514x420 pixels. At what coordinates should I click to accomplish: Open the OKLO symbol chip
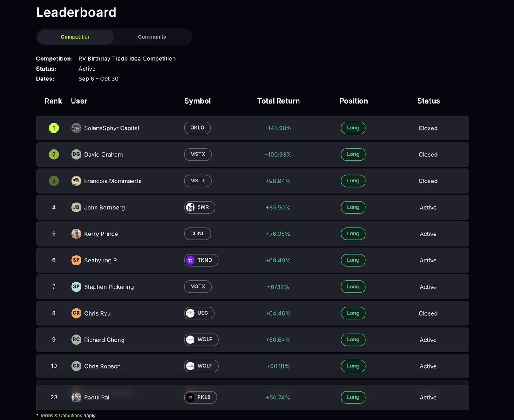pos(197,128)
